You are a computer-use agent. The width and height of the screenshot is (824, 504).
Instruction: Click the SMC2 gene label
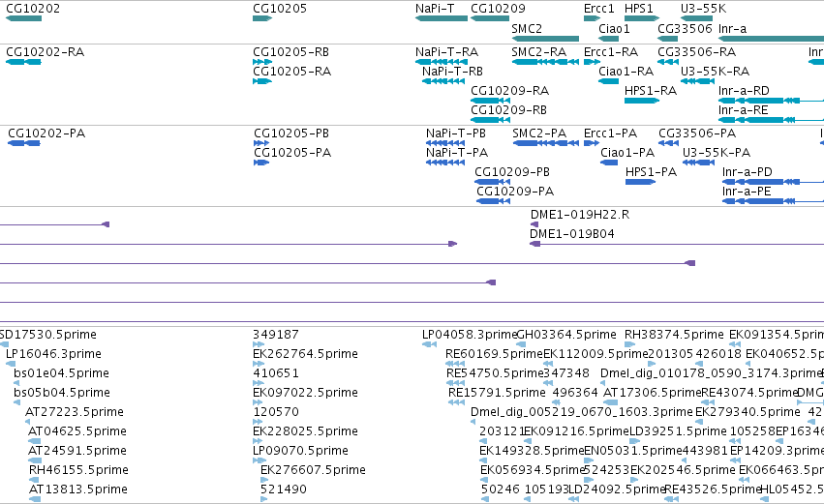coord(527,29)
